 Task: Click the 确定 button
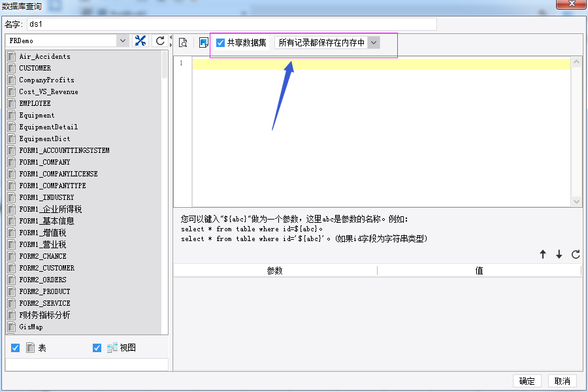[527, 381]
